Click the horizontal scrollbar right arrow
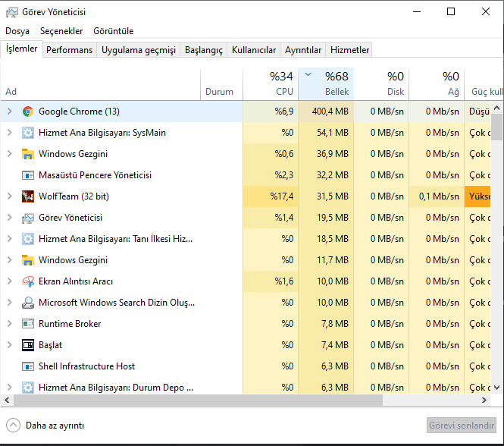 click(484, 400)
